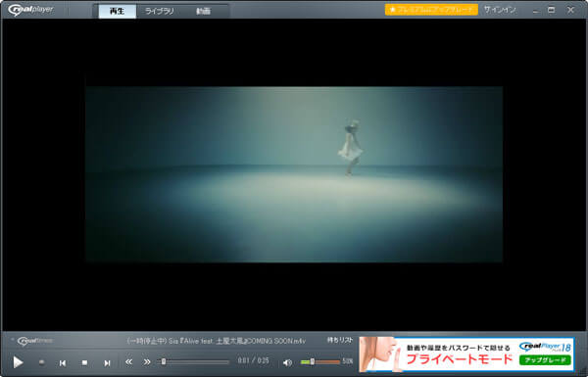Open the プライベートモード advertisement banner

click(x=466, y=354)
